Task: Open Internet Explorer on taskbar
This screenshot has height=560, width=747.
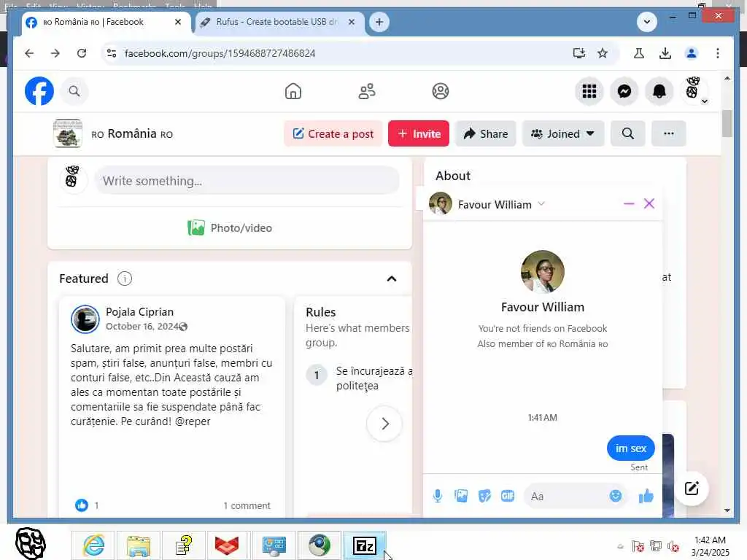Action: point(93,545)
